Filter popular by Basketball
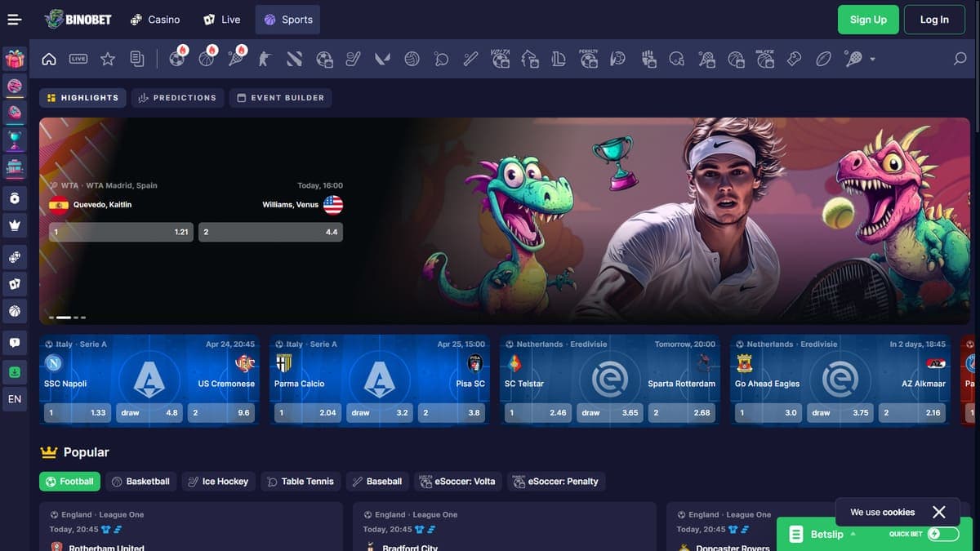This screenshot has height=551, width=980. pos(140,482)
